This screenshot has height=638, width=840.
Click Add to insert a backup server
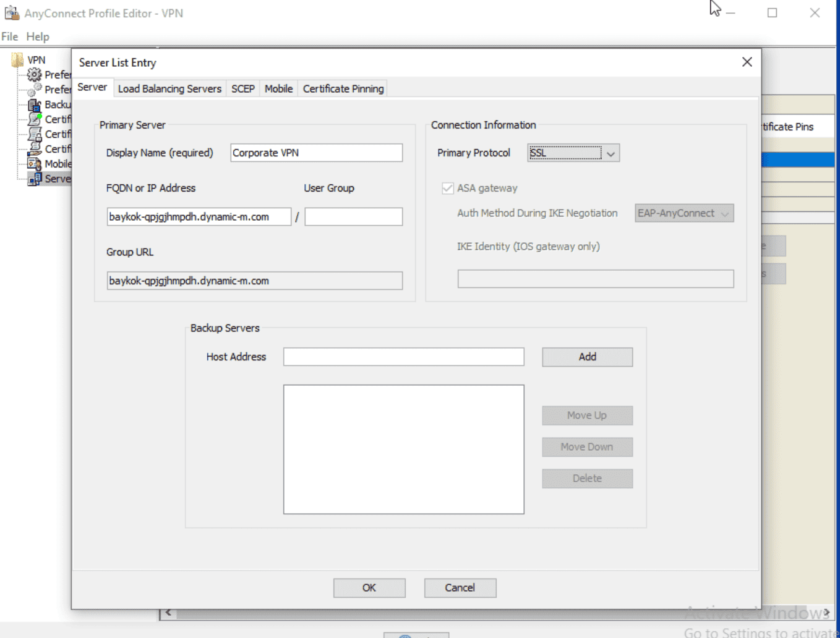pos(586,357)
